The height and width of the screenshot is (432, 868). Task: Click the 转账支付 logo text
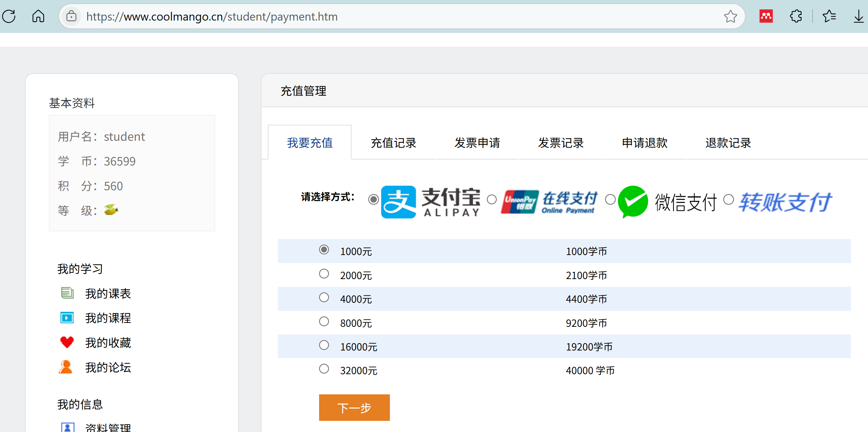coord(785,202)
